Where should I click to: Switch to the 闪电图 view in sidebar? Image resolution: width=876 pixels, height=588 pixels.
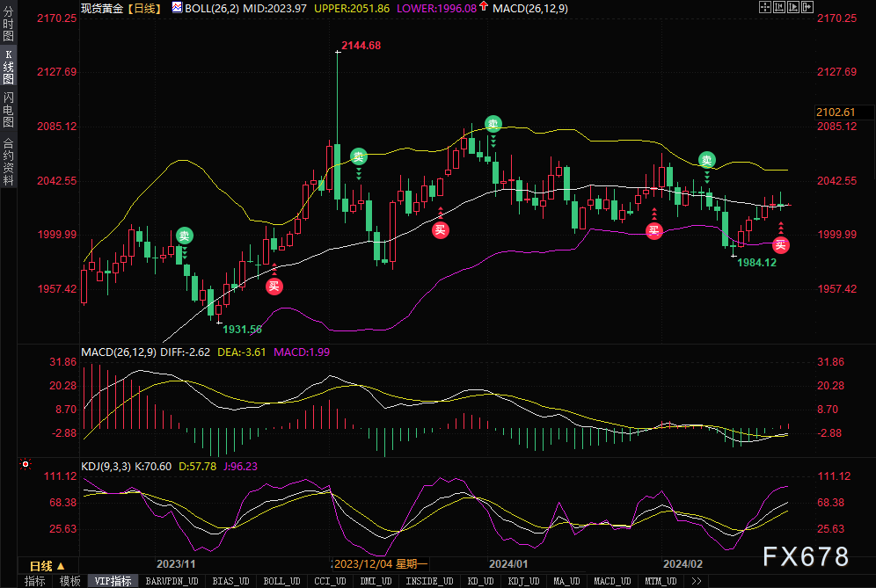(8, 110)
